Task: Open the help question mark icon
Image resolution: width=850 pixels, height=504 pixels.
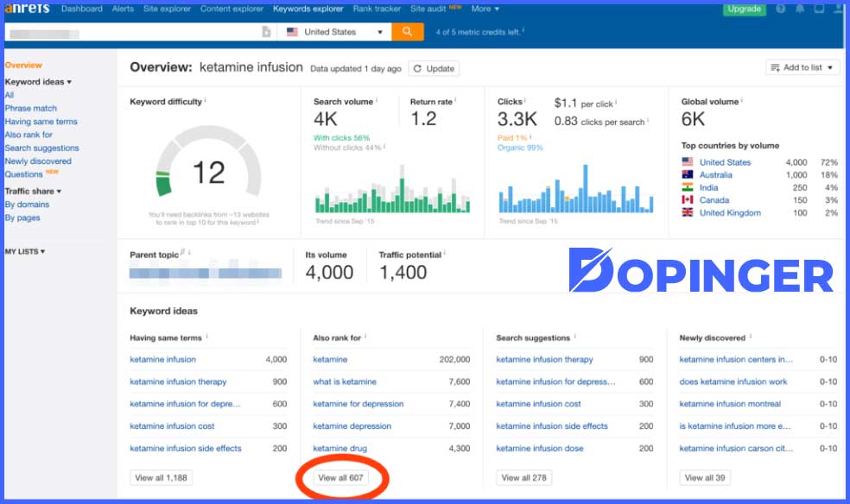Action: [x=781, y=9]
